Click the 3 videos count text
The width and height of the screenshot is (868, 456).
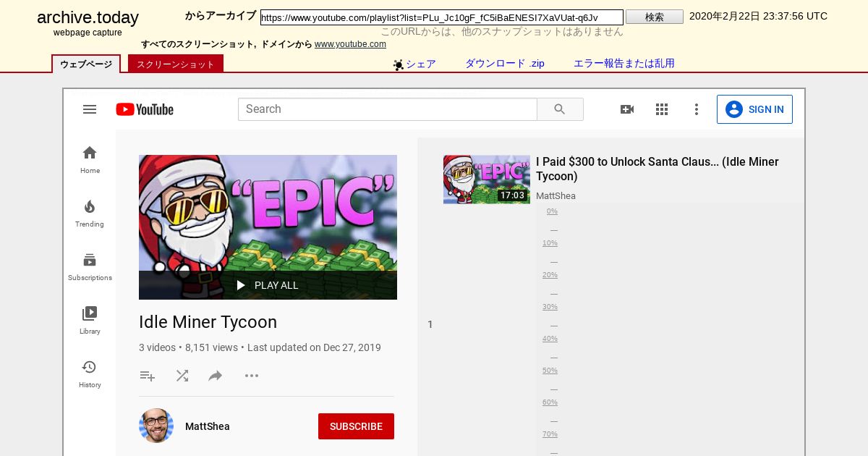(x=157, y=347)
